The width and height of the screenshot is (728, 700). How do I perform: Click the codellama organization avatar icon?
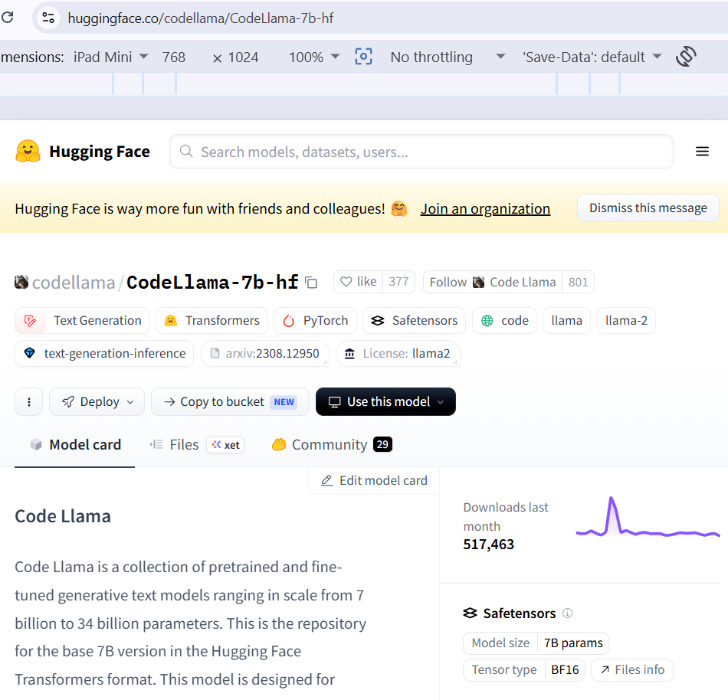coord(21,282)
